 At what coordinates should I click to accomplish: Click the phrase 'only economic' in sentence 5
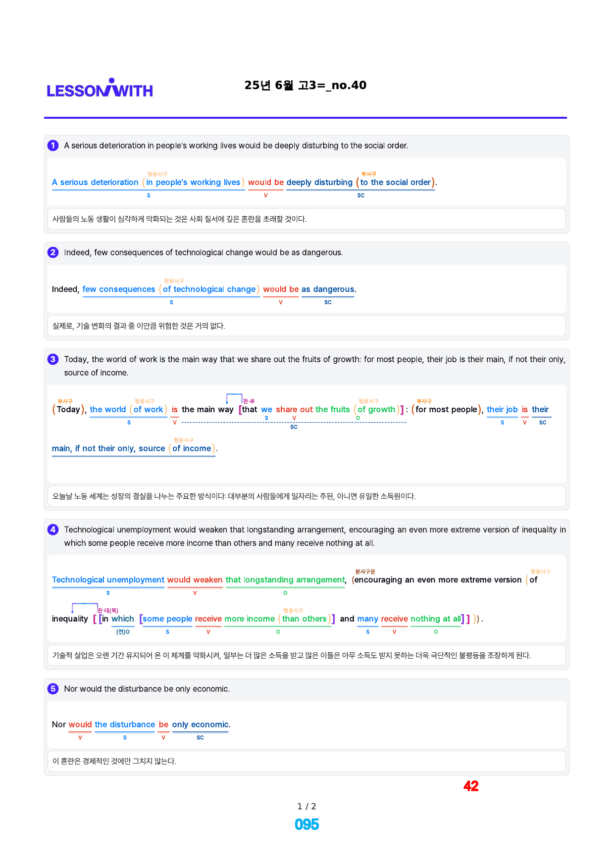pyautogui.click(x=201, y=724)
